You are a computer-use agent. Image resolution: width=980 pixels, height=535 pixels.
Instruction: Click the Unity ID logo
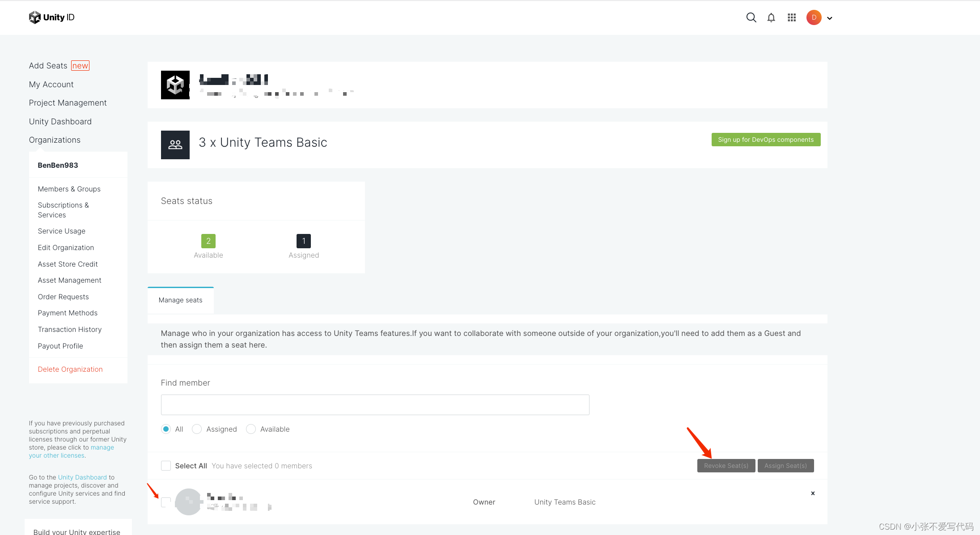click(51, 17)
